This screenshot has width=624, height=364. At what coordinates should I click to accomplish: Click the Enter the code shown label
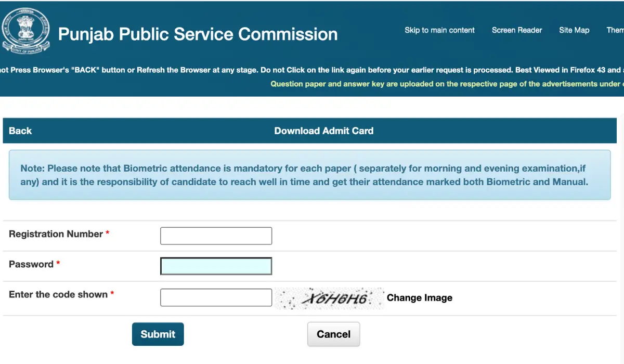(57, 294)
